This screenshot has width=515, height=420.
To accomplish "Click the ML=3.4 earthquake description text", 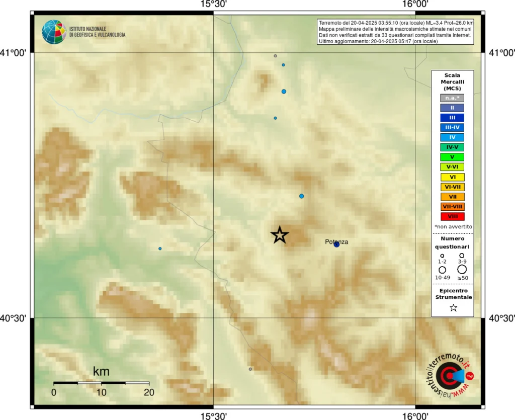I will click(395, 23).
